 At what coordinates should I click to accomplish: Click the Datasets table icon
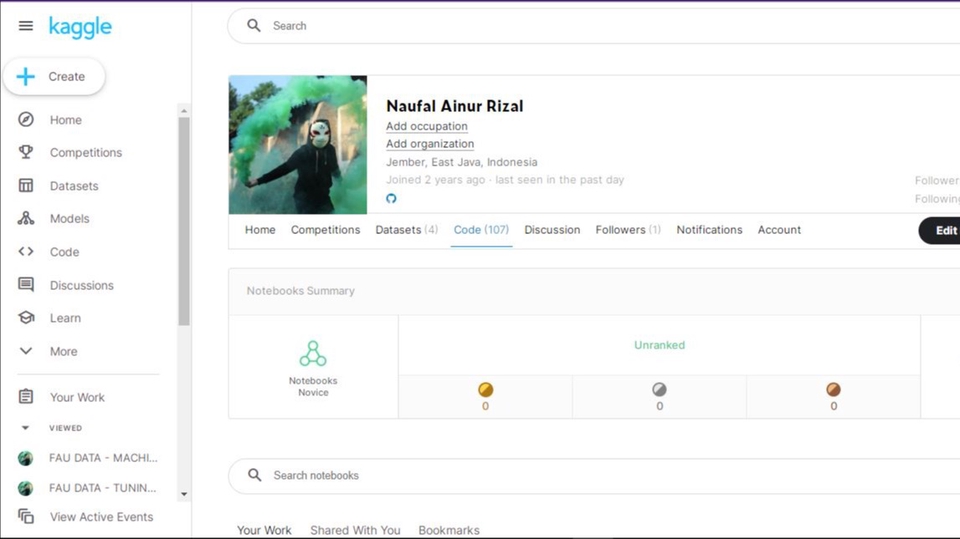[x=26, y=185]
